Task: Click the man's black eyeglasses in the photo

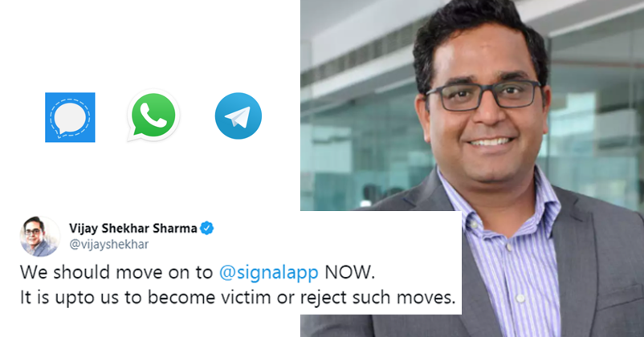Action: pos(484,95)
